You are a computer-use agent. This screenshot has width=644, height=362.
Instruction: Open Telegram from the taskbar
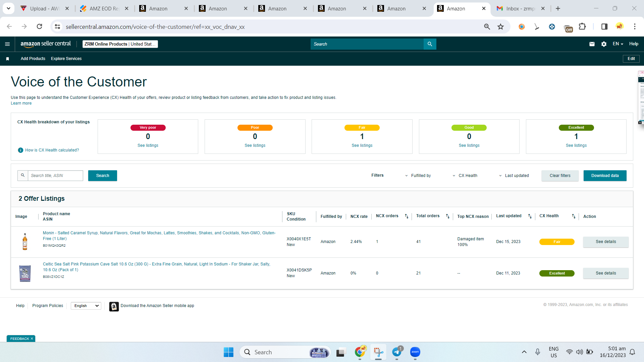[397, 352]
